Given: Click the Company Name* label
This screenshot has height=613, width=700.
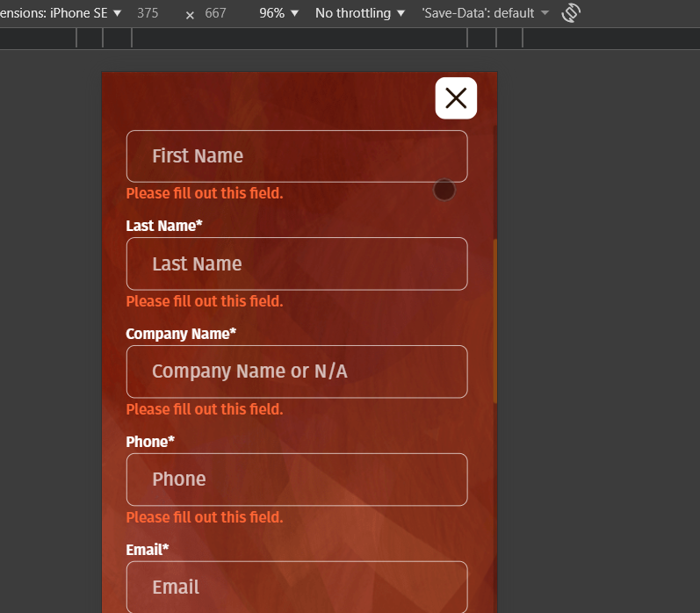Looking at the screenshot, I should click(x=181, y=334).
